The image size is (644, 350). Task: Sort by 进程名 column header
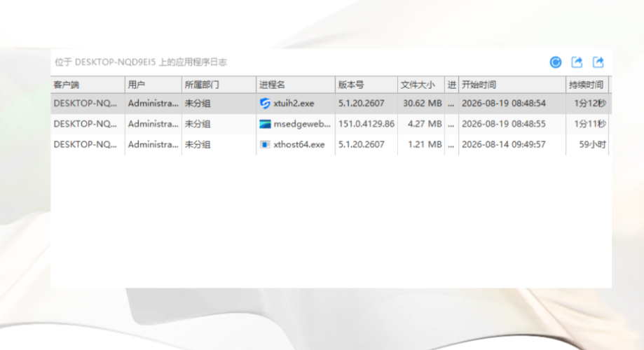tap(296, 85)
